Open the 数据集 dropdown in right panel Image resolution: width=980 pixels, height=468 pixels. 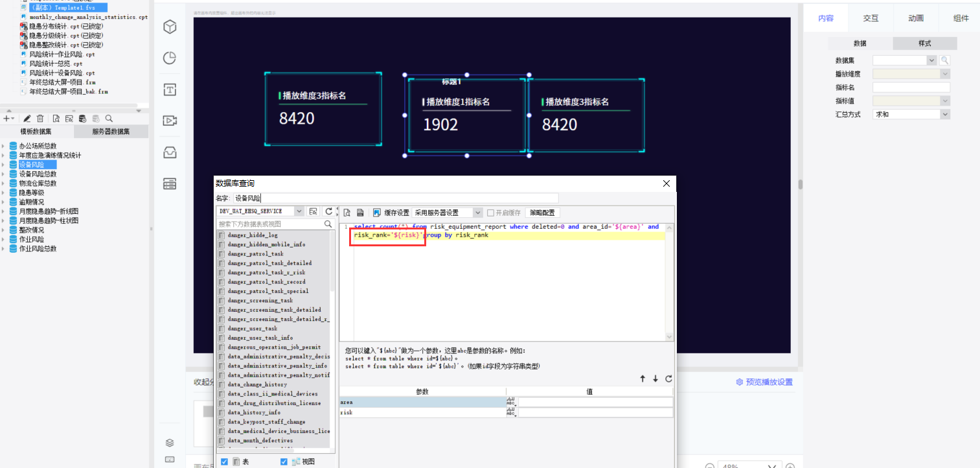coord(931,60)
